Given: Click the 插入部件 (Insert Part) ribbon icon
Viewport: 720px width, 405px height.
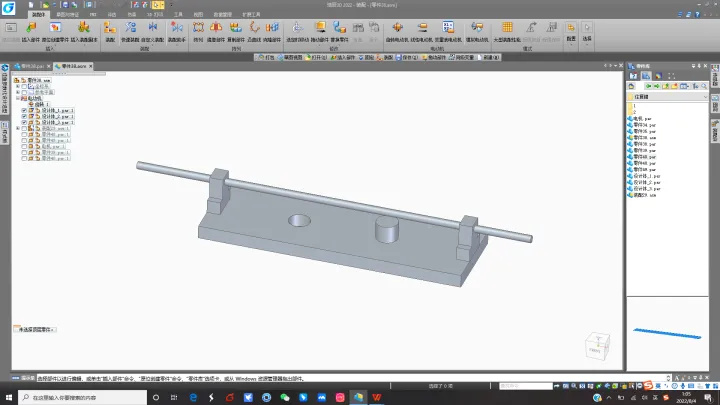Looking at the screenshot, I should click(31, 32).
